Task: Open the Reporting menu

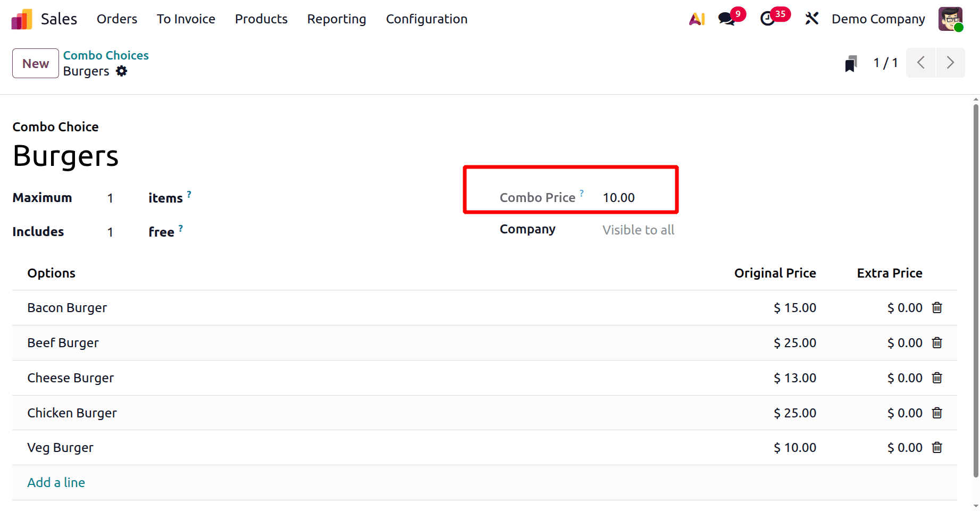Action: tap(336, 19)
